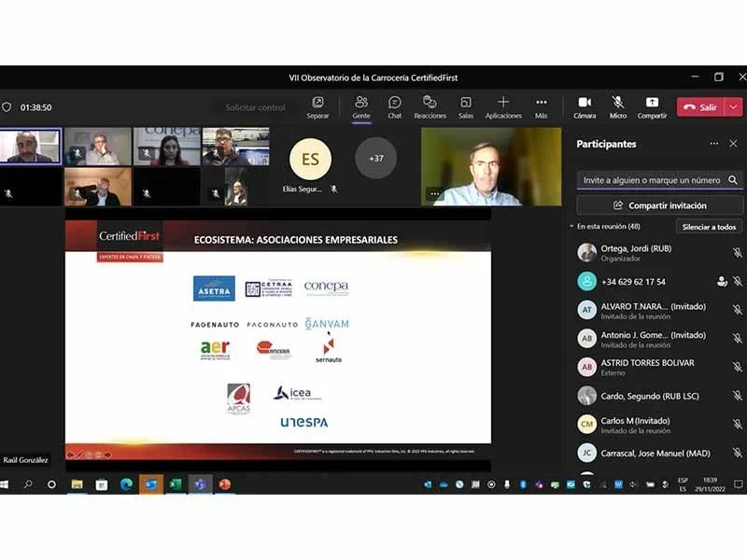747x560 pixels.
Task: Open Microsoft Edge from taskbar
Action: [126, 484]
